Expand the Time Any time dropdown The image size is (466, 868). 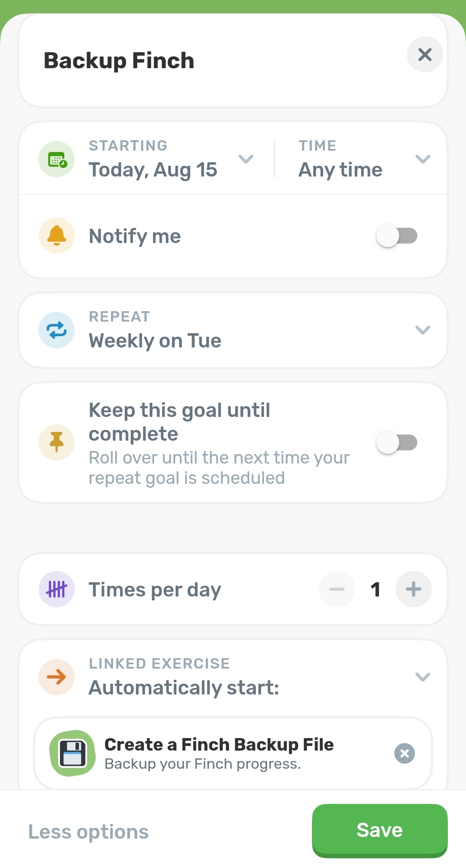423,159
